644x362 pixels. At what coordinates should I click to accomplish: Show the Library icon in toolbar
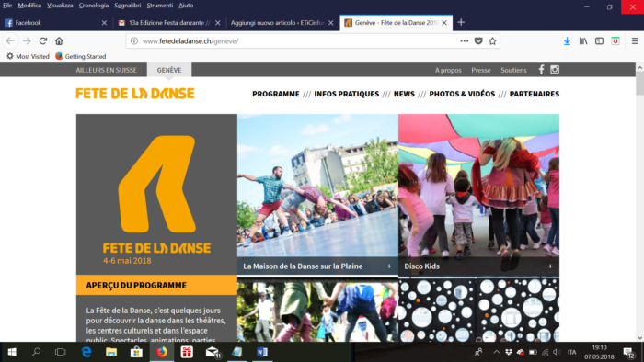coord(582,41)
